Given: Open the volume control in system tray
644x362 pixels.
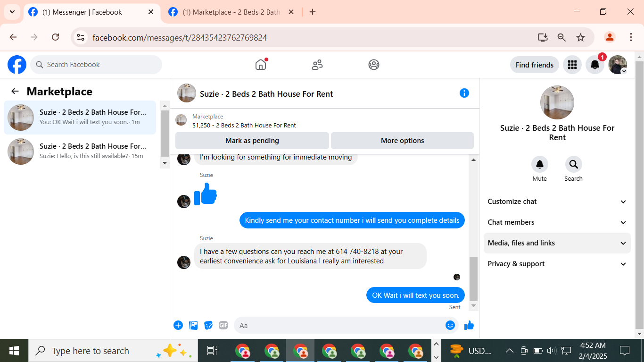Looking at the screenshot, I should [552, 351].
